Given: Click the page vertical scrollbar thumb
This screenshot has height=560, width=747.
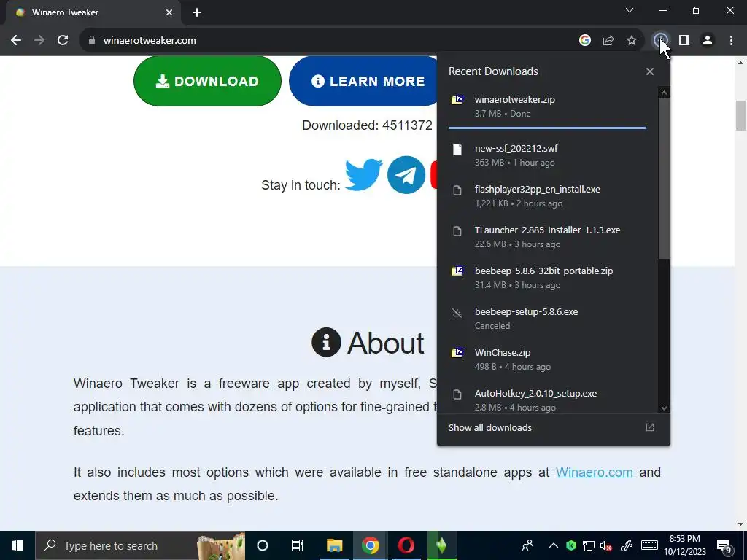Looking at the screenshot, I should 740,115.
